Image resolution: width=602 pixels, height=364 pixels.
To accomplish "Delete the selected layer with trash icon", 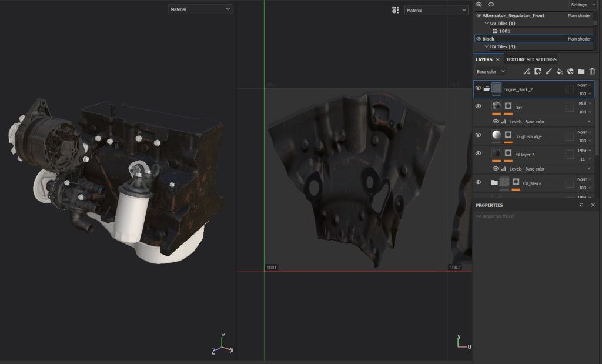I will click(x=592, y=72).
